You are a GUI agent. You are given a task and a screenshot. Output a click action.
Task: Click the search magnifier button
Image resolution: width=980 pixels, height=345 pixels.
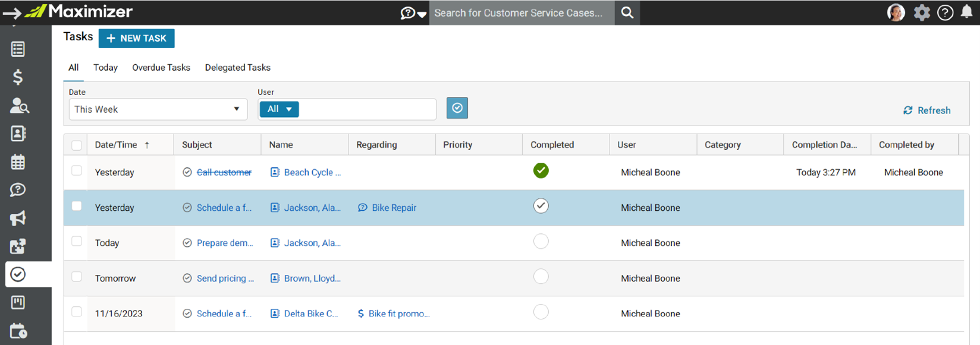point(627,12)
